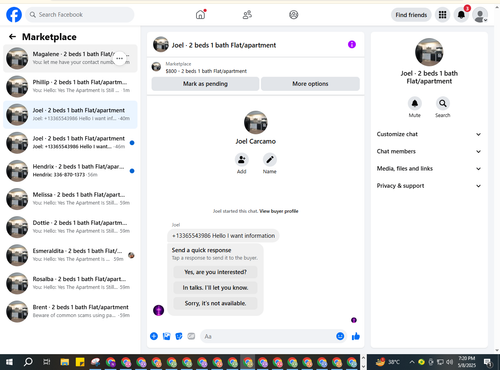Go to Home feed icon
Viewport: 500px width, 370px height.
pos(200,15)
